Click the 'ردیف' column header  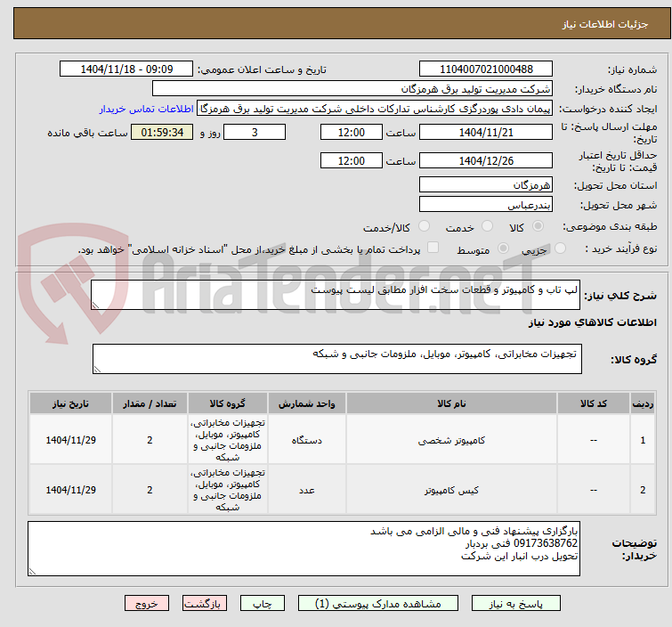click(x=643, y=403)
